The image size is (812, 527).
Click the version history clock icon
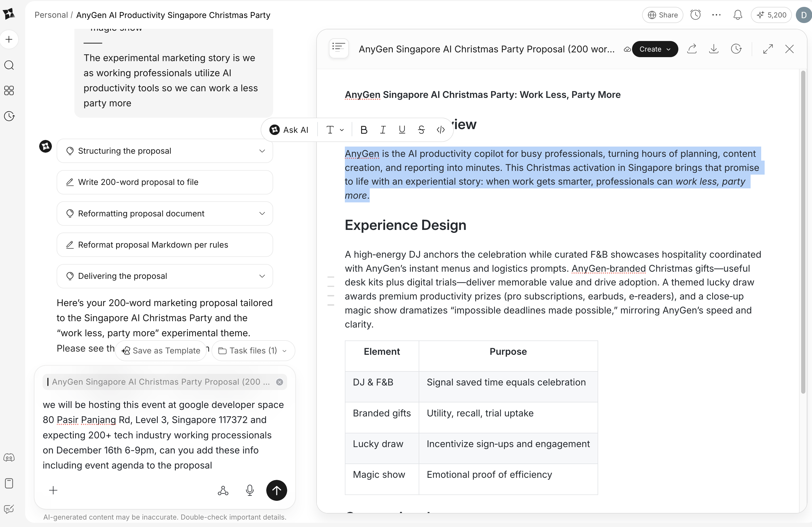pyautogui.click(x=736, y=49)
